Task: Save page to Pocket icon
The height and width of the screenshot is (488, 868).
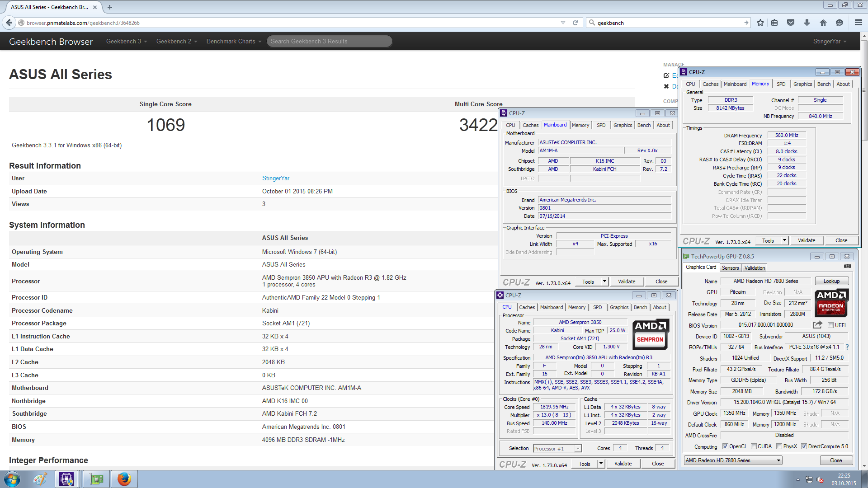Action: point(791,23)
